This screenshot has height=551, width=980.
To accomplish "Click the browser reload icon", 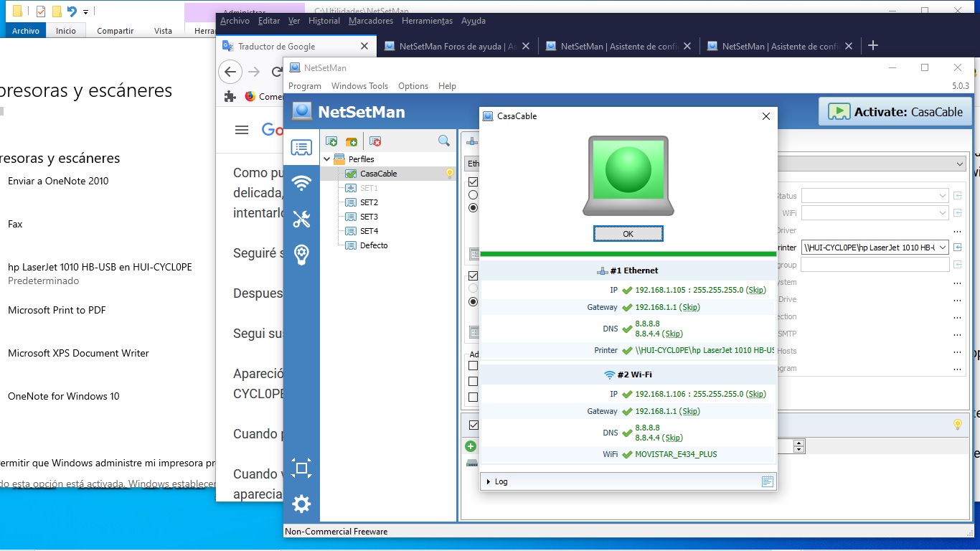I will tap(277, 72).
